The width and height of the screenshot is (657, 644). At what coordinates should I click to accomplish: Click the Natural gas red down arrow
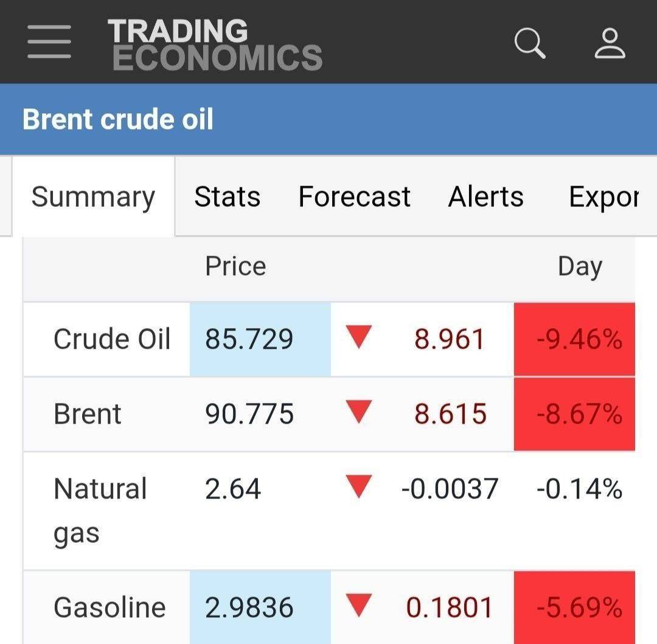tap(358, 488)
